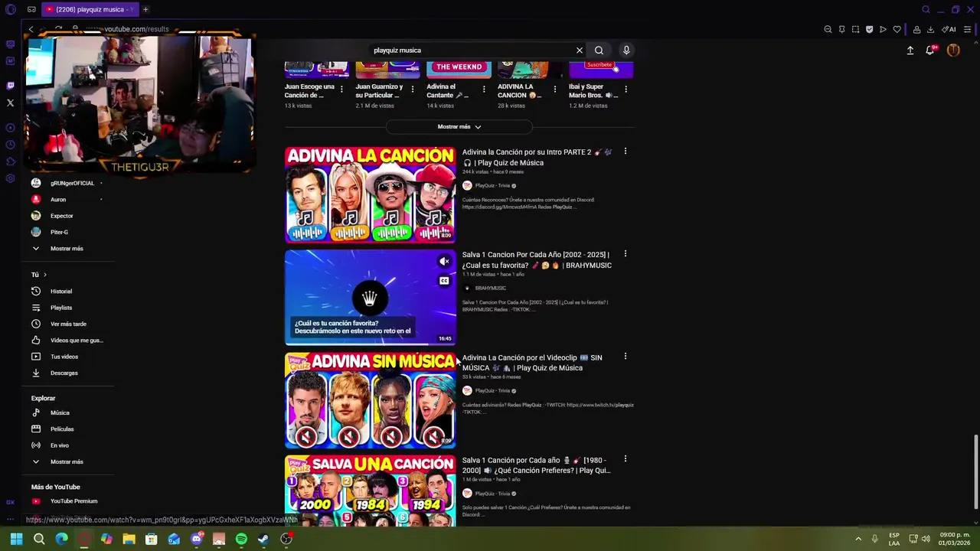Click the pin icon in the address bar
This screenshot has height=551, width=980.
(x=841, y=29)
